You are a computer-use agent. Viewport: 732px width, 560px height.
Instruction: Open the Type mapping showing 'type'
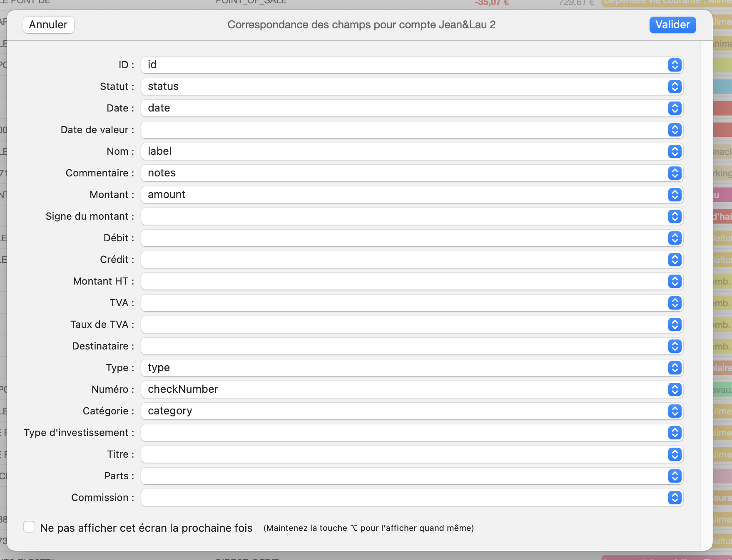[x=411, y=368]
